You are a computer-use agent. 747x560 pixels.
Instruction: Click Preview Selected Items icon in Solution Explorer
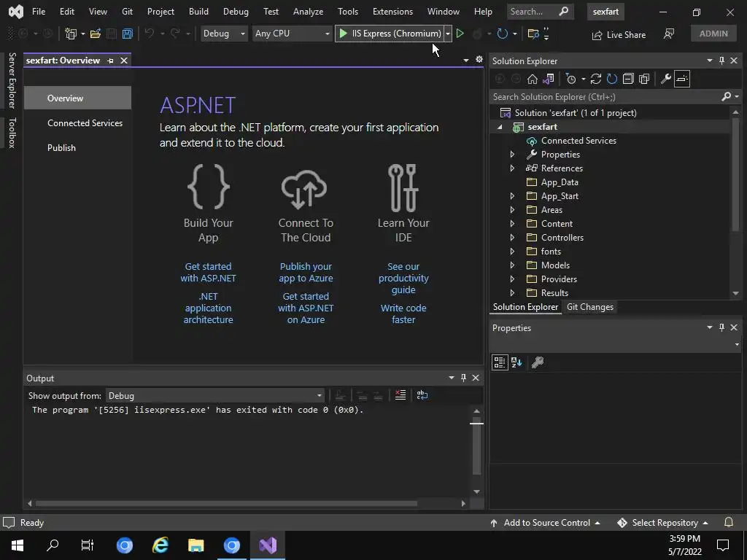click(x=682, y=79)
